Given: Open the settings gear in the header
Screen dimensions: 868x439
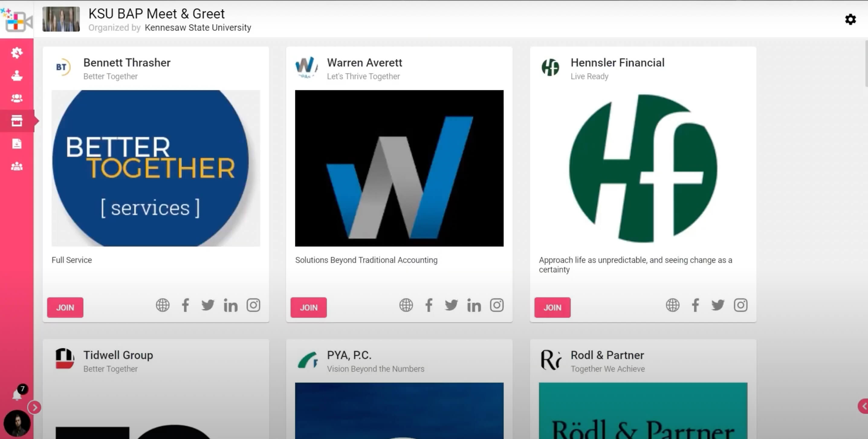Looking at the screenshot, I should click(850, 19).
